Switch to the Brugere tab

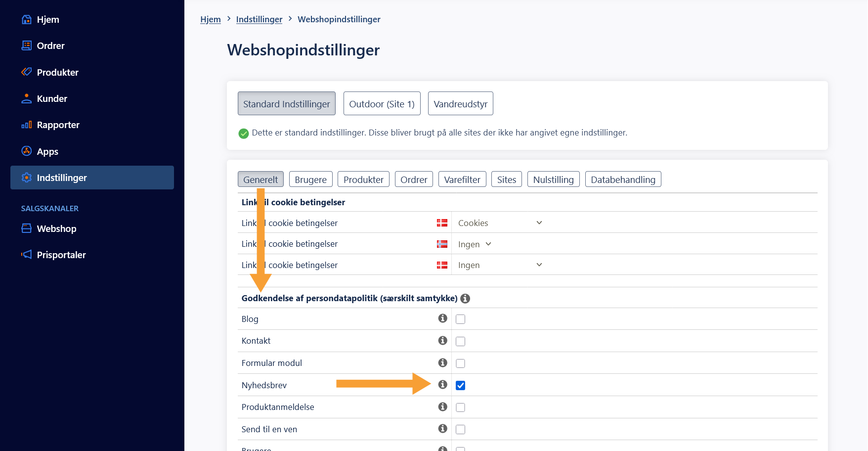point(311,180)
